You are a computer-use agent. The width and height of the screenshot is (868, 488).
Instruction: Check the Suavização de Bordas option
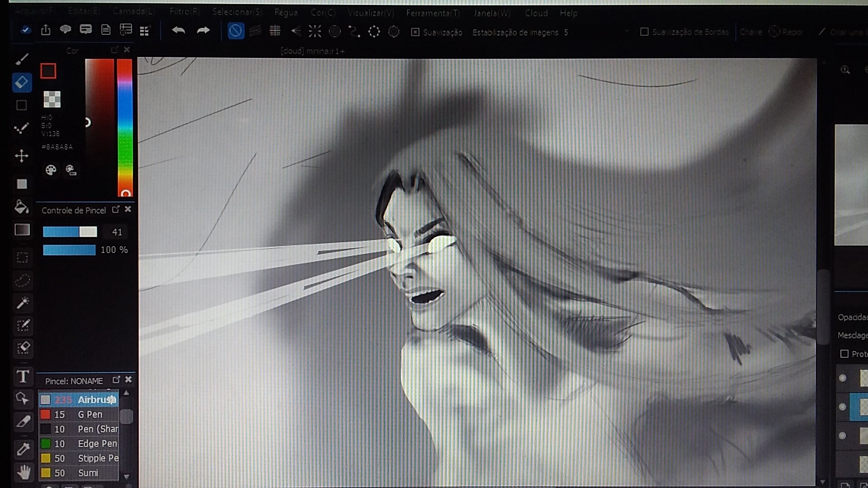click(x=644, y=32)
